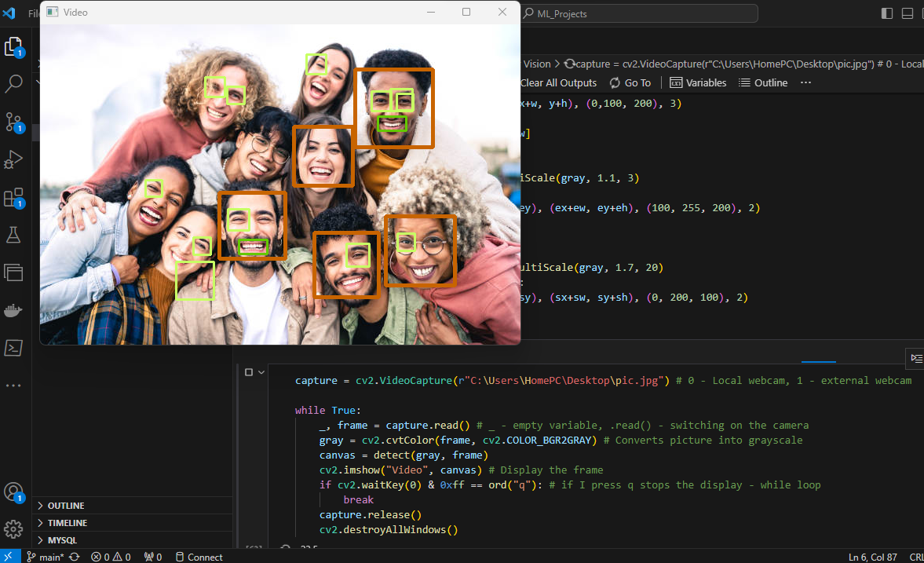Open the Search view in activity bar
The image size is (924, 563).
click(13, 84)
